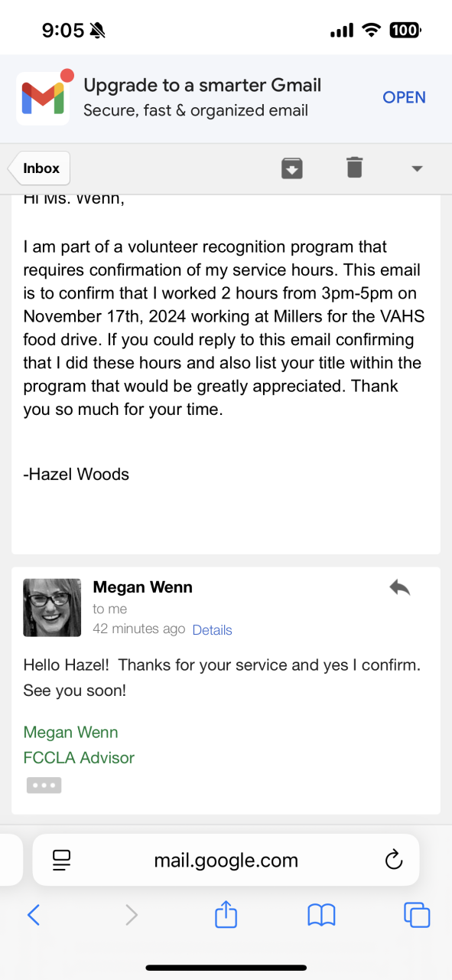Tap the Megan Wenn sender name
This screenshot has height=980, width=452.
[x=142, y=587]
